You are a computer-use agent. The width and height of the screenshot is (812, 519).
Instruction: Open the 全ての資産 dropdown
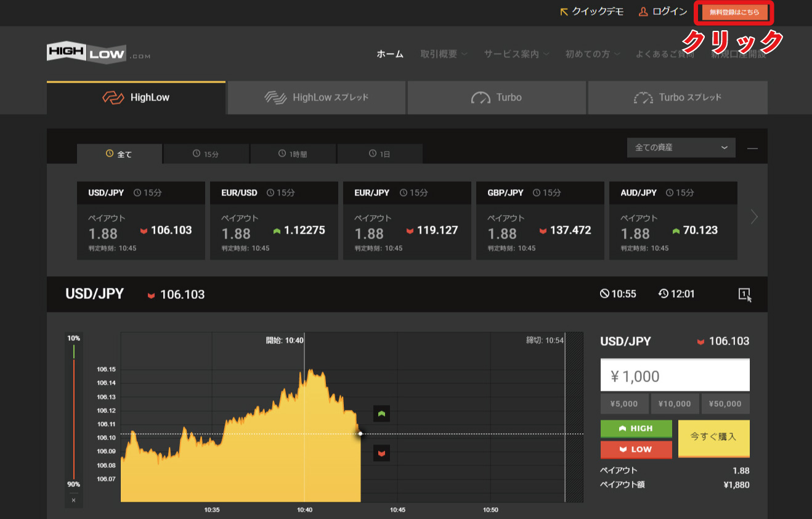coord(681,148)
